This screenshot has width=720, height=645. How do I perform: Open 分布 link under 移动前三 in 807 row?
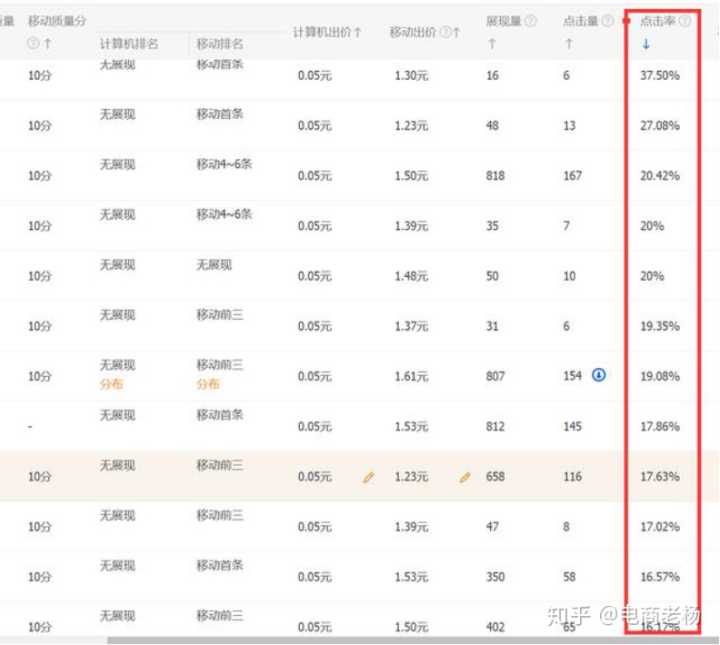pyautogui.click(x=208, y=384)
